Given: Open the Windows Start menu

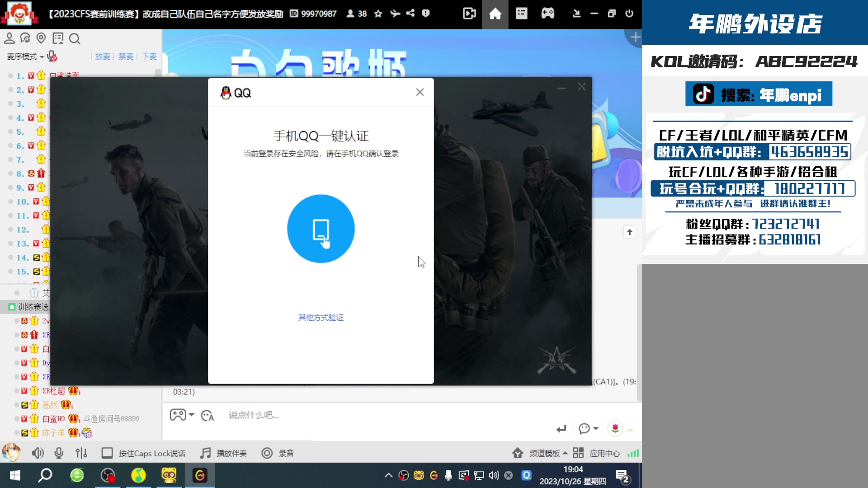Looking at the screenshot, I should [x=15, y=475].
